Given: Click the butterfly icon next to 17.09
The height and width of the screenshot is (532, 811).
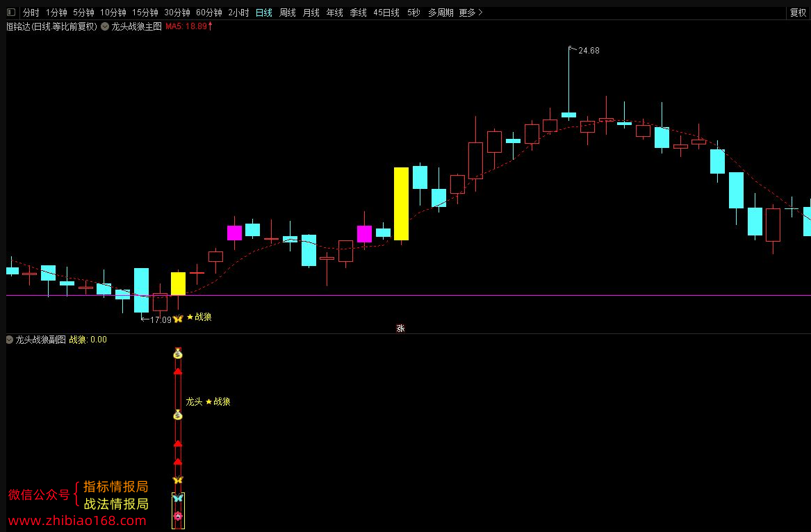Looking at the screenshot, I should click(x=178, y=319).
